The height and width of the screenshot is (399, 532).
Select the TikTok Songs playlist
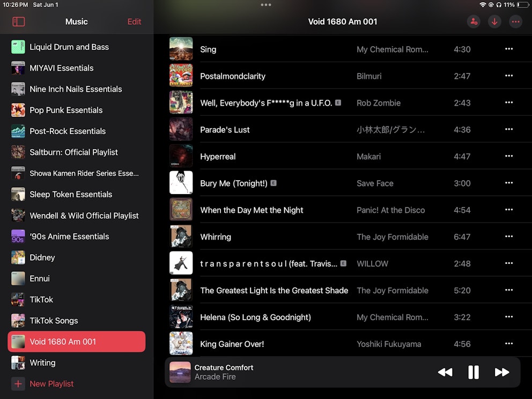point(77,321)
